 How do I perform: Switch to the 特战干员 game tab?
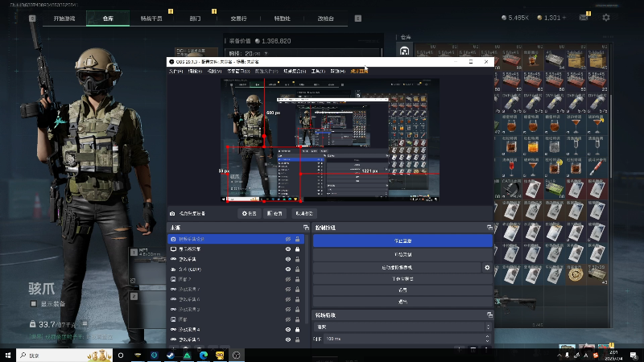[x=151, y=18]
